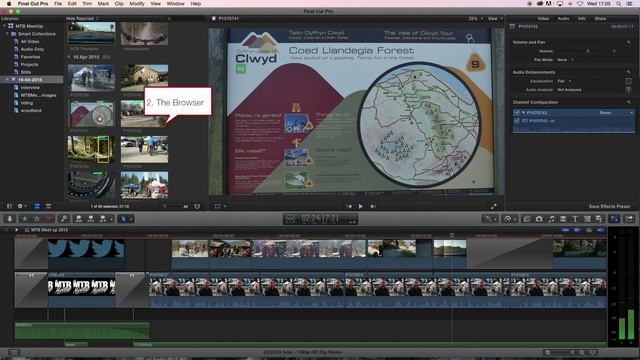Screen dimensions: 640x360
Task: Toggle the Inspector panel button
Action: tap(614, 219)
